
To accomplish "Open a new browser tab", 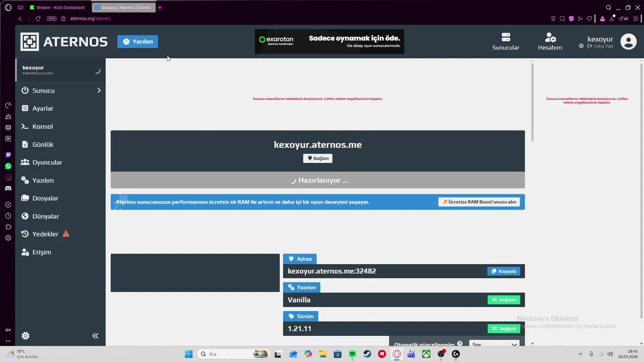I will 160,8.
